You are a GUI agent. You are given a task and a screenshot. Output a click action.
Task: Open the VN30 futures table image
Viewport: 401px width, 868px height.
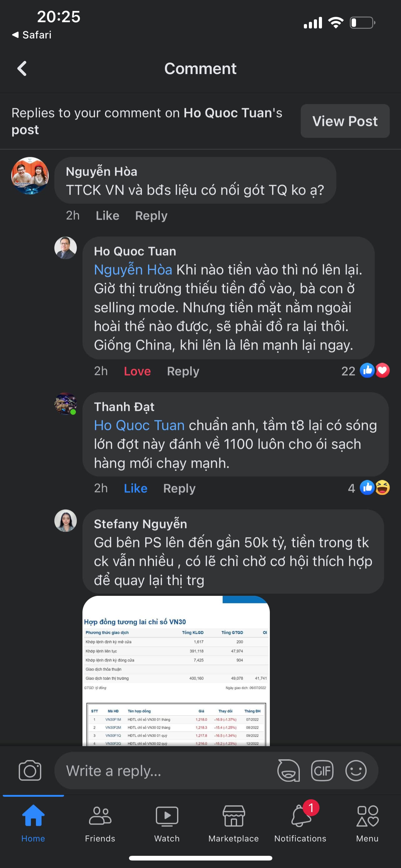[x=176, y=671]
